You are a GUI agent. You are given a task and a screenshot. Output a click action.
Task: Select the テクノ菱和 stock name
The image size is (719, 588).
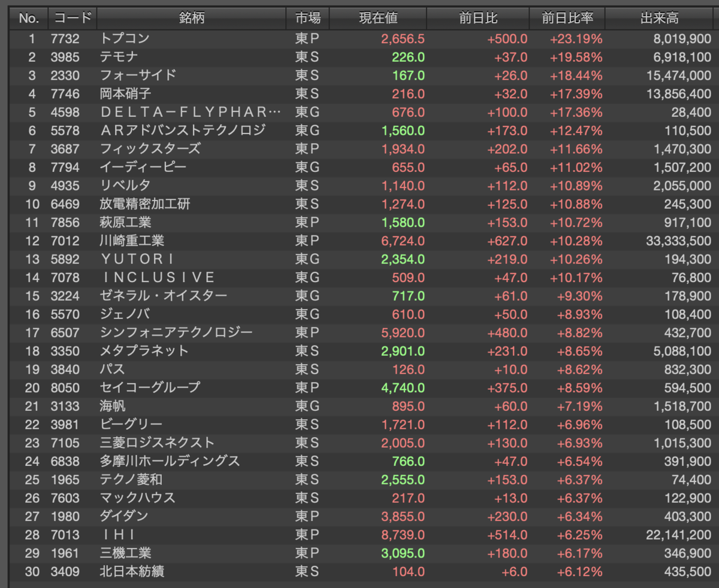tap(131, 480)
